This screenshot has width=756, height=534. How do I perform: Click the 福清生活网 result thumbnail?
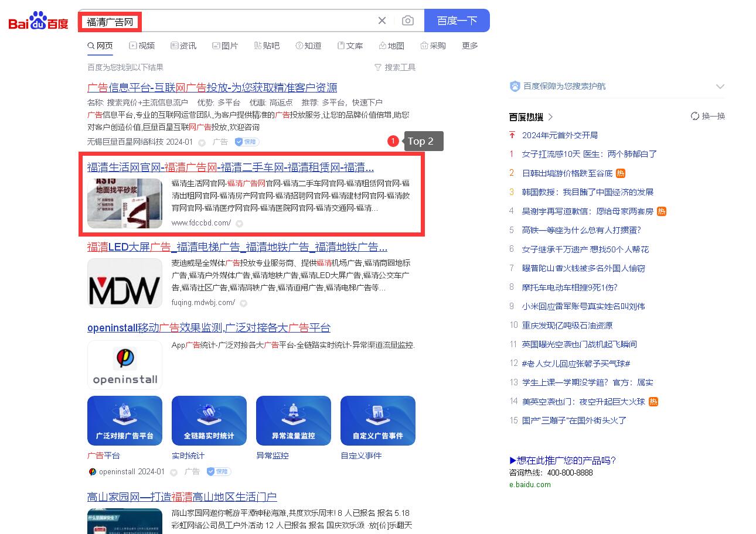pos(125,203)
